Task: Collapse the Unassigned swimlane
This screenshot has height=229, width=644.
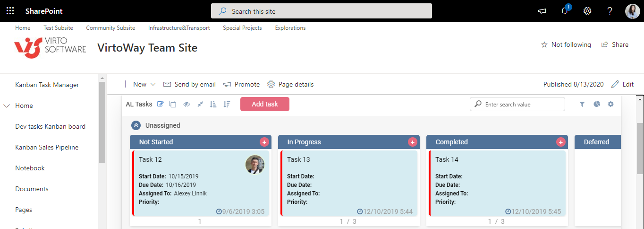Action: click(136, 125)
